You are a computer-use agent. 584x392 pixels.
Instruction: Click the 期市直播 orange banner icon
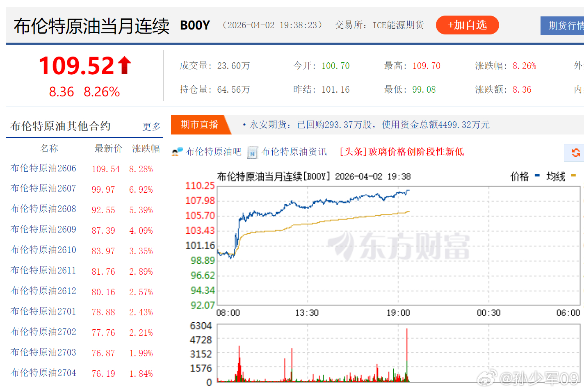click(201, 125)
